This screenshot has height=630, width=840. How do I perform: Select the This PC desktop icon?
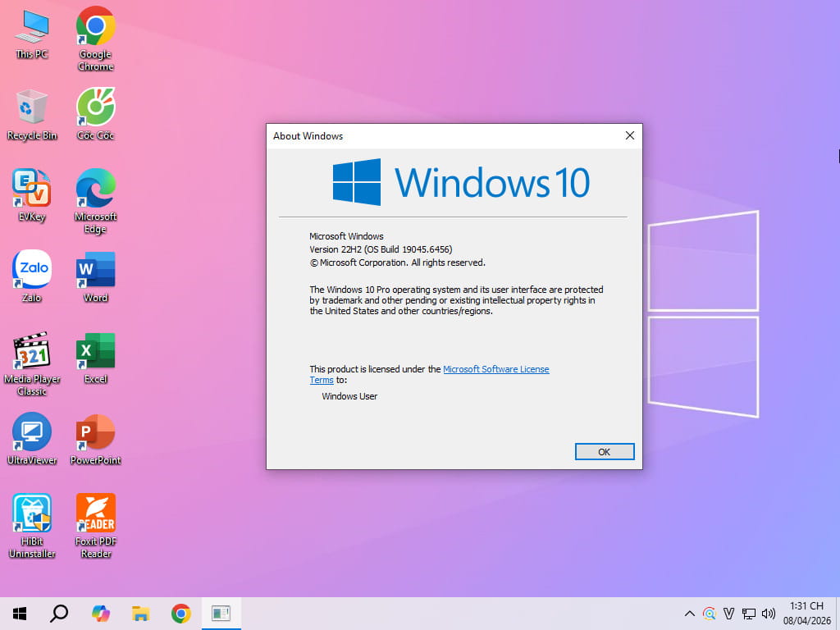(x=32, y=34)
